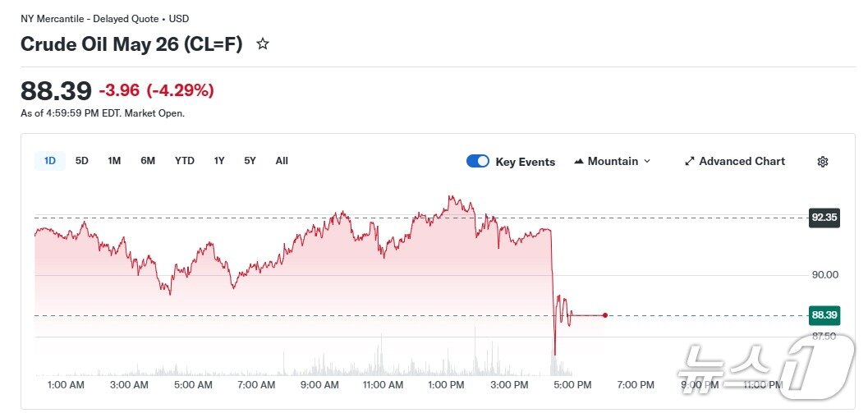View All time price history
Image resolution: width=868 pixels, height=413 pixels.
pyautogui.click(x=282, y=161)
